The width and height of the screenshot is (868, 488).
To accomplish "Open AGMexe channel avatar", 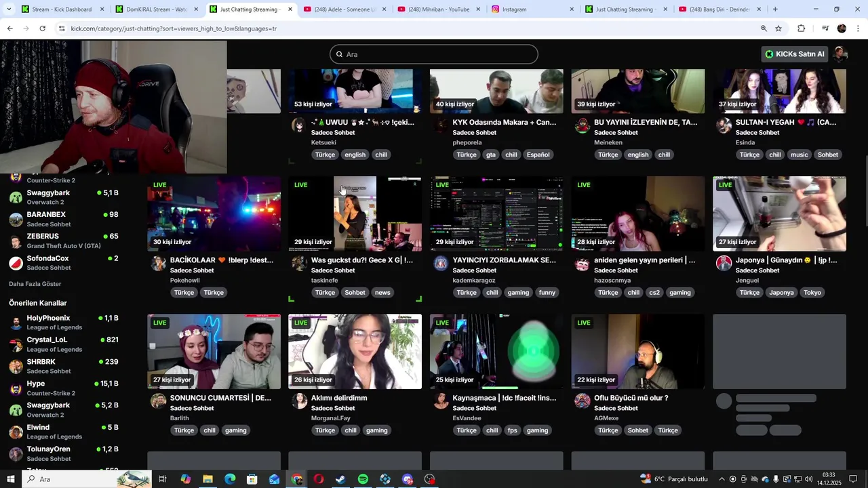I will click(582, 401).
